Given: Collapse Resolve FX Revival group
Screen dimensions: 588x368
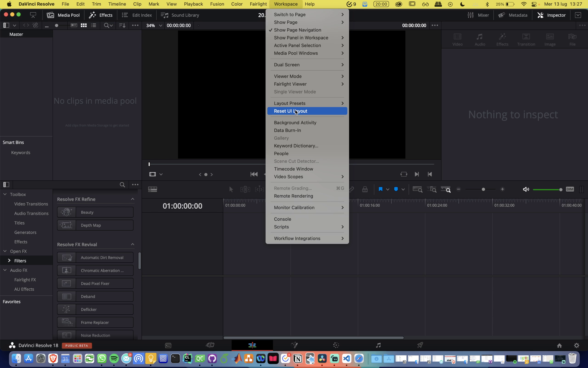Looking at the screenshot, I should point(133,244).
